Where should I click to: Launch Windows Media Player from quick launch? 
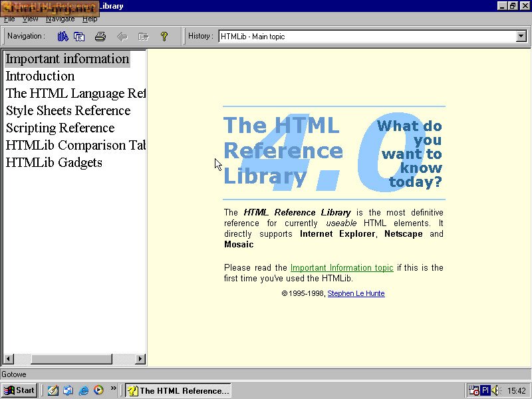[98, 390]
